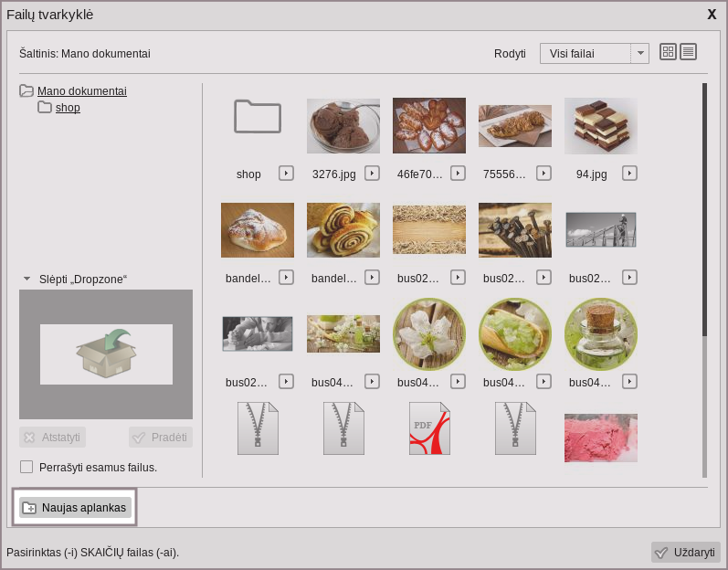The width and height of the screenshot is (728, 570).
Task: Click the 'Uždaryti' button
Action: [685, 552]
